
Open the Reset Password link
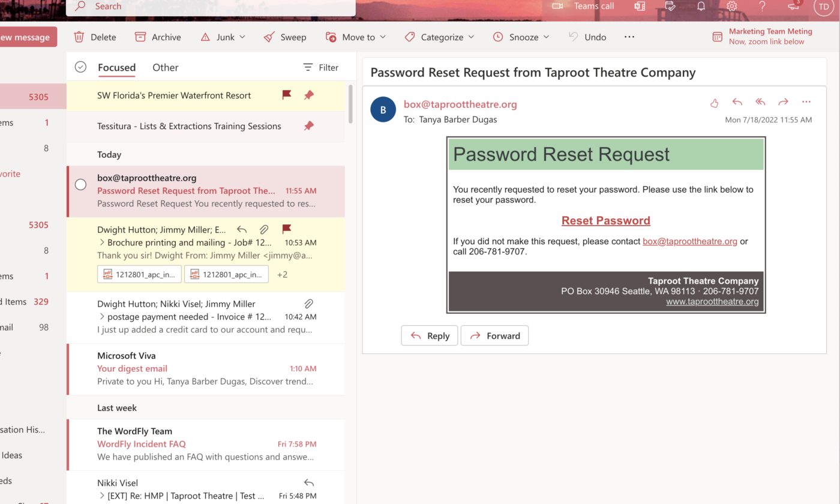click(606, 220)
